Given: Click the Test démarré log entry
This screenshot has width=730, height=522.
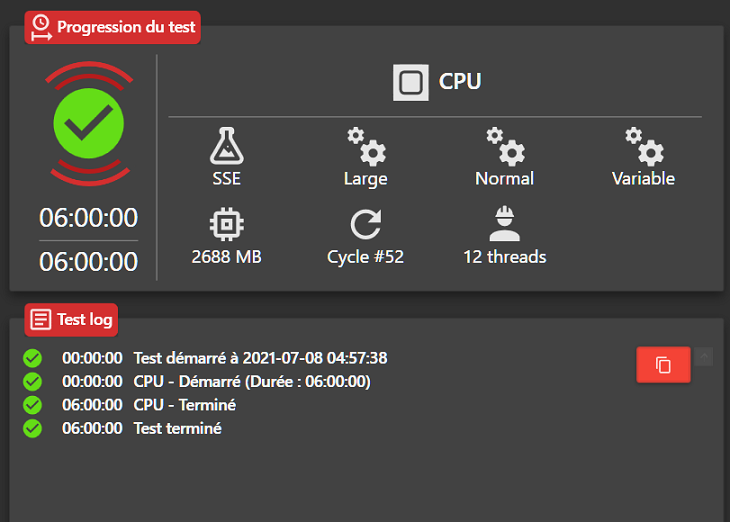Looking at the screenshot, I should coord(260,357).
